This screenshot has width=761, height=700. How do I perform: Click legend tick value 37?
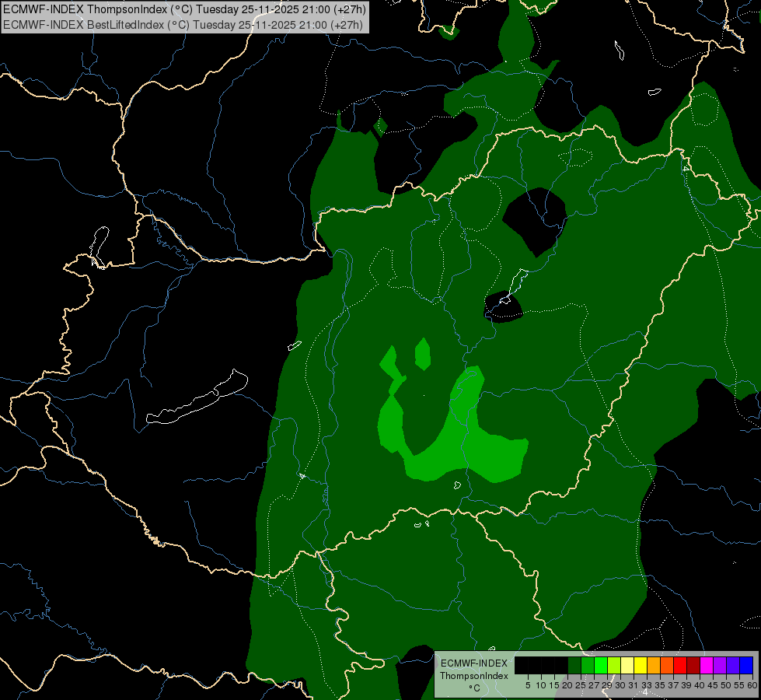(x=673, y=685)
